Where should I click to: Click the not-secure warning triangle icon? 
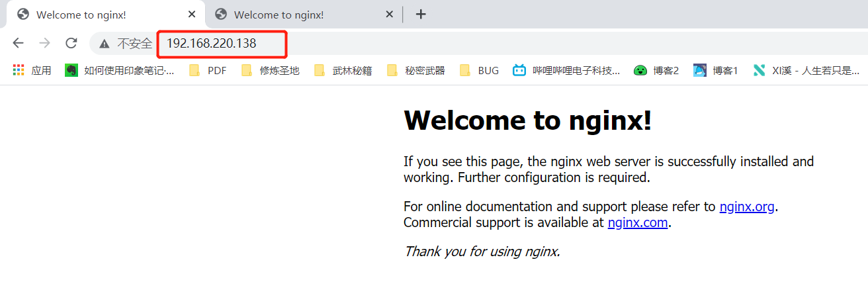coord(104,44)
